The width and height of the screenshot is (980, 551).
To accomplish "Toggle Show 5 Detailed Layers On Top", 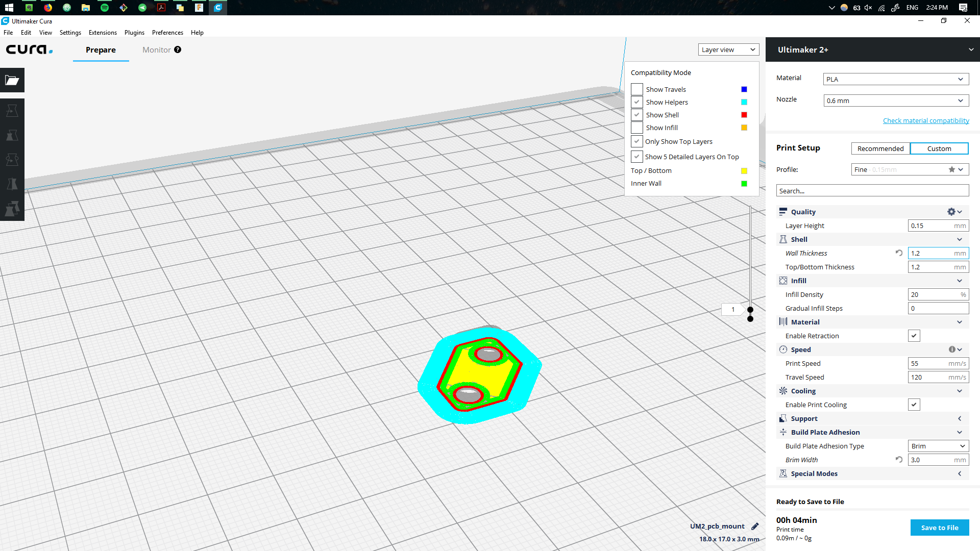I will point(636,157).
